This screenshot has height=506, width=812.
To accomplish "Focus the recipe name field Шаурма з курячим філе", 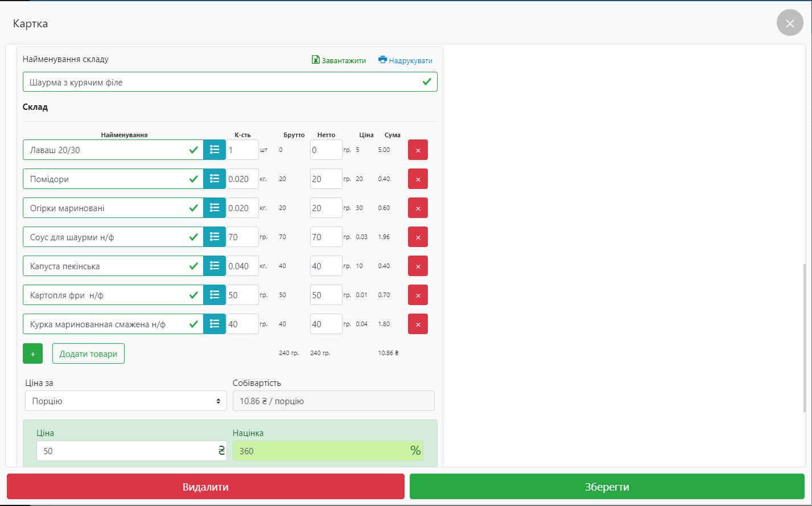I will (x=222, y=82).
